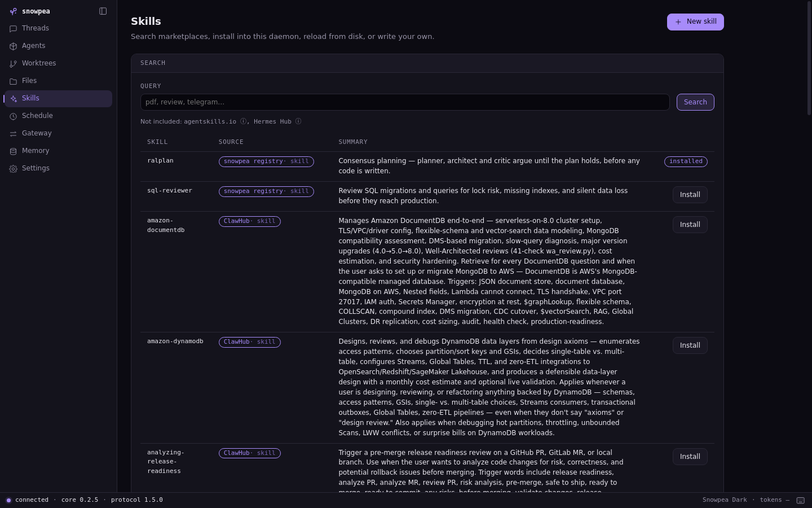Click the tokens status bar entry
Image resolution: width=812 pixels, height=508 pixels.
point(774,500)
